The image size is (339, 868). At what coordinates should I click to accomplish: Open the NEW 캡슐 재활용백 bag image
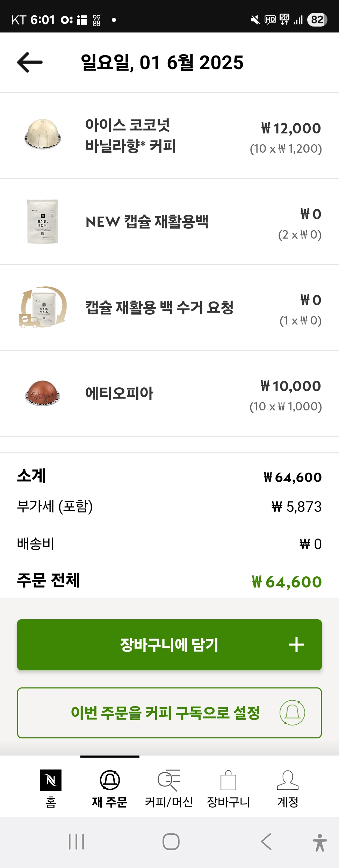point(43,221)
